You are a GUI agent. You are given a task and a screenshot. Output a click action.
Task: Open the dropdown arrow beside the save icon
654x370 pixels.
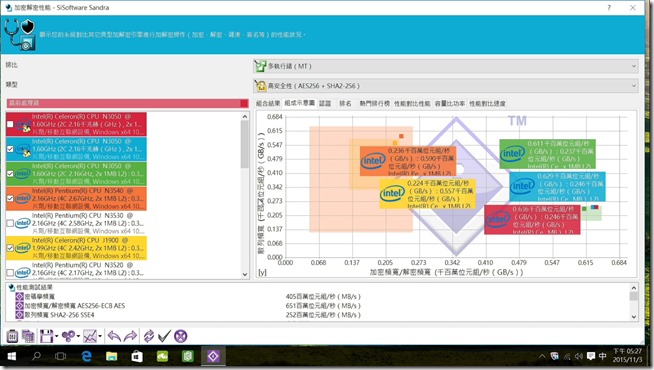56,336
